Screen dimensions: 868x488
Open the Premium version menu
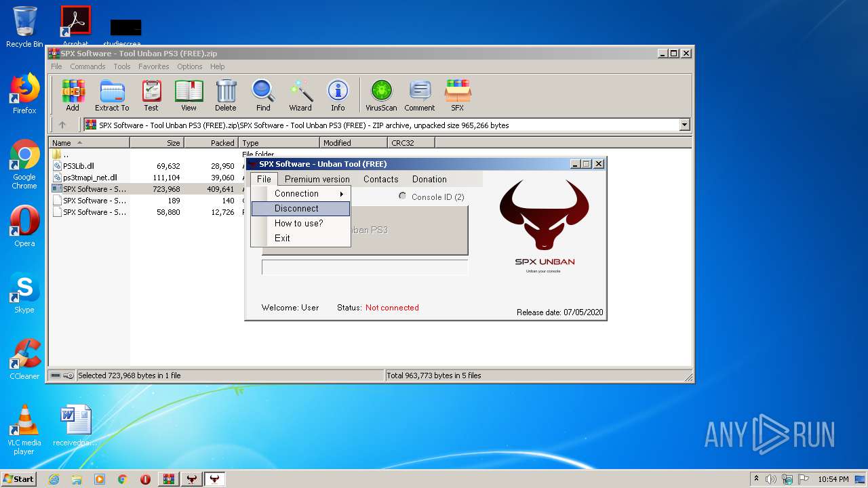coord(317,179)
